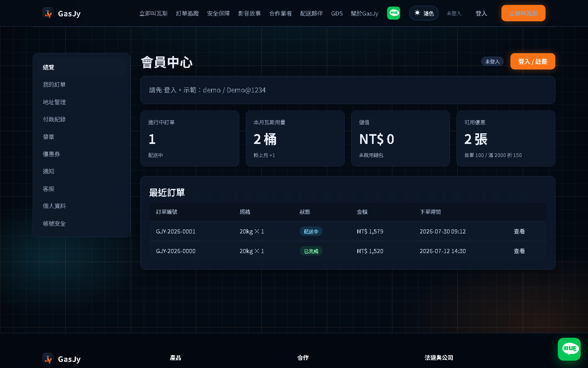Viewport: 588px width, 368px height.
Task: View order GJY-2026-0000 via 查看
Action: (x=519, y=251)
